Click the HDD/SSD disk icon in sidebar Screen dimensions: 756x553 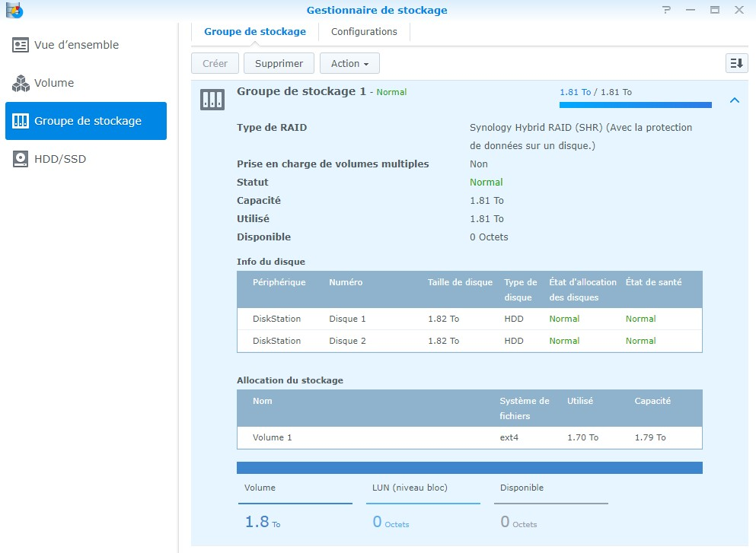(x=21, y=159)
